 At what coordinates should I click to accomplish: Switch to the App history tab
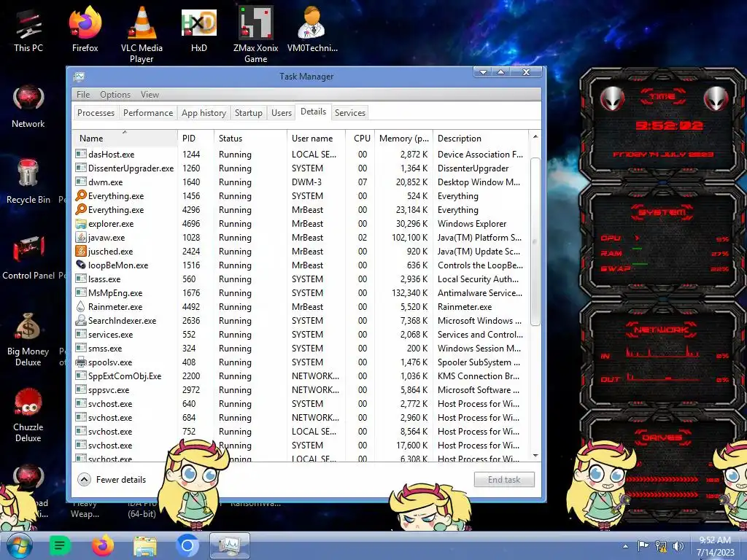coord(204,113)
